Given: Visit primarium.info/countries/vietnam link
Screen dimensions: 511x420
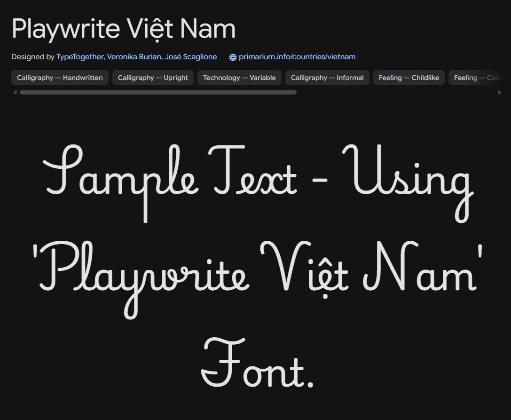Looking at the screenshot, I should (297, 57).
